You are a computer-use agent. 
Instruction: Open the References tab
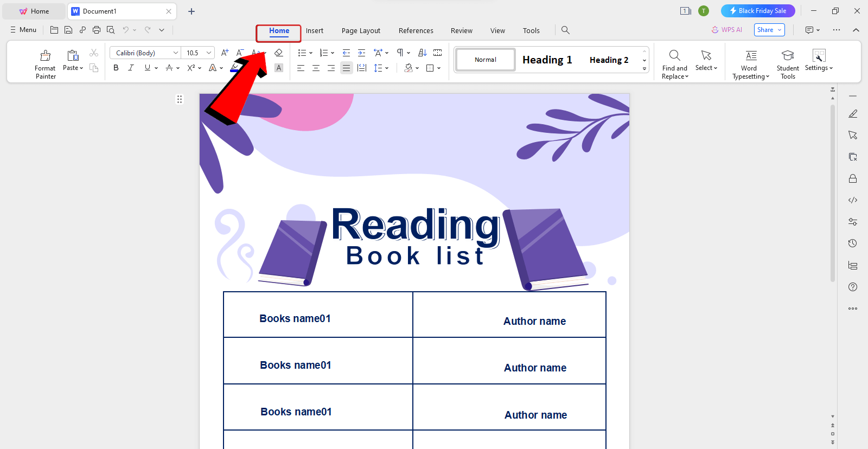416,31
